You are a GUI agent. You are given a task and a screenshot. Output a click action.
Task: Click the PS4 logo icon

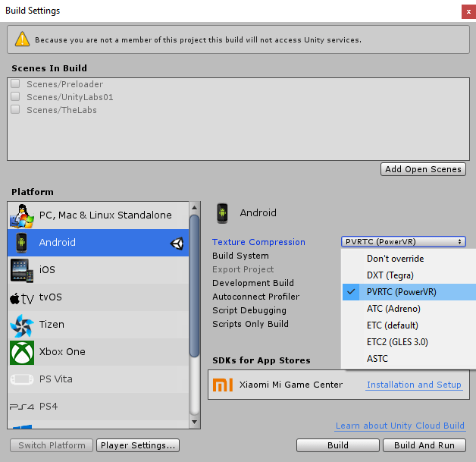coord(21,407)
